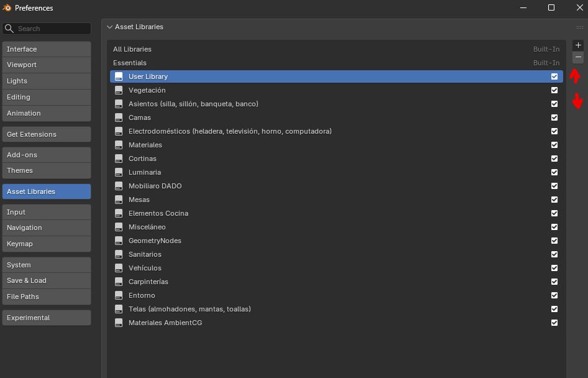Viewport: 588px width, 378px height.
Task: Select the GeometryNodes library name
Action: click(x=155, y=241)
